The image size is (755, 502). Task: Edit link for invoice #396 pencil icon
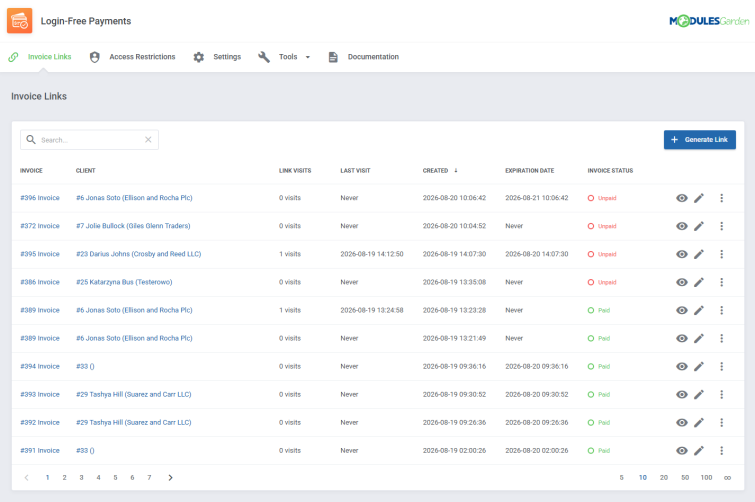[699, 198]
